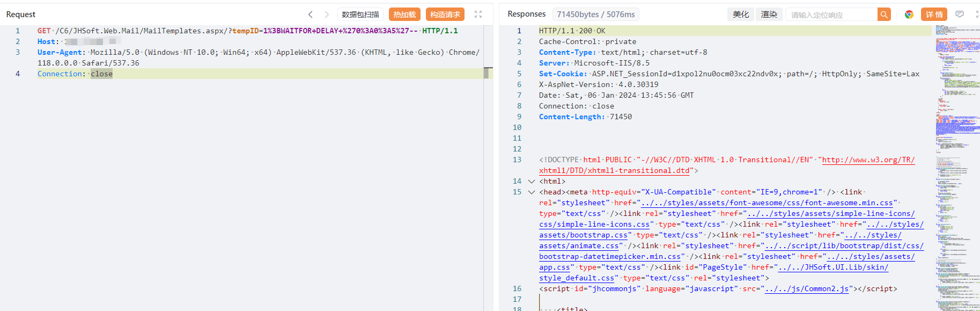
Task: Click the response minimap overview
Action: point(957,168)
